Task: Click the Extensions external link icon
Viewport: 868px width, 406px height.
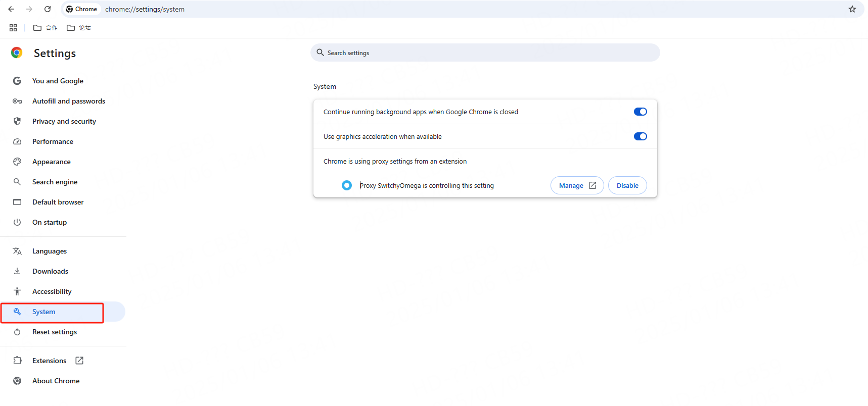Action: pos(79,361)
